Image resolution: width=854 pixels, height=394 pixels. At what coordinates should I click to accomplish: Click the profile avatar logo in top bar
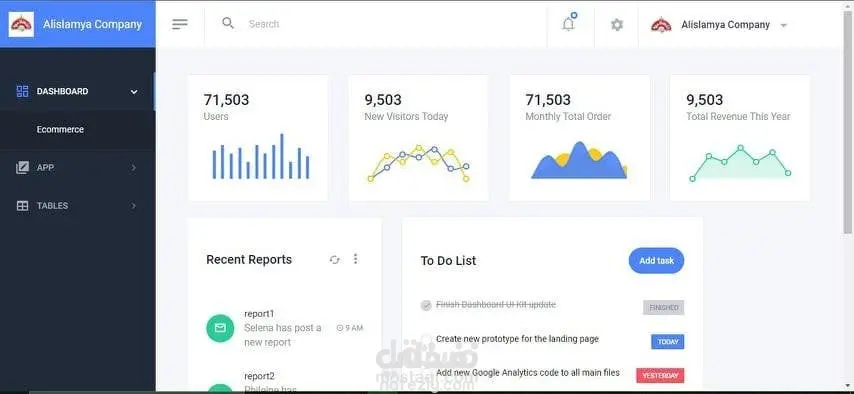click(661, 25)
